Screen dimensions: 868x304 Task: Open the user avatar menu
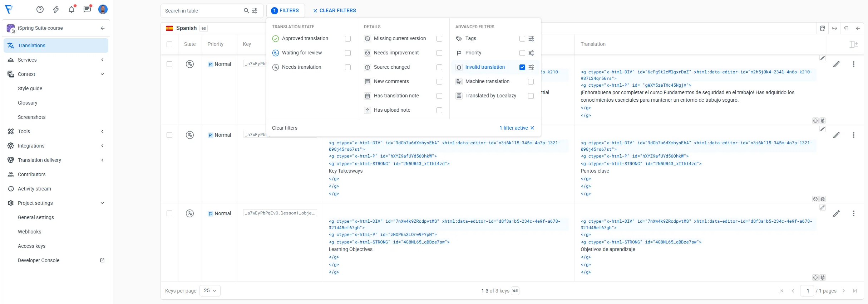(x=103, y=9)
